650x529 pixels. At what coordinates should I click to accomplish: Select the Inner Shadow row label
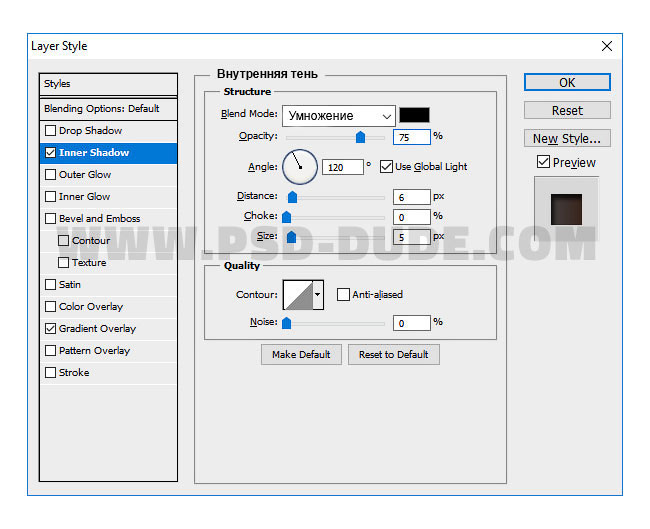click(94, 153)
